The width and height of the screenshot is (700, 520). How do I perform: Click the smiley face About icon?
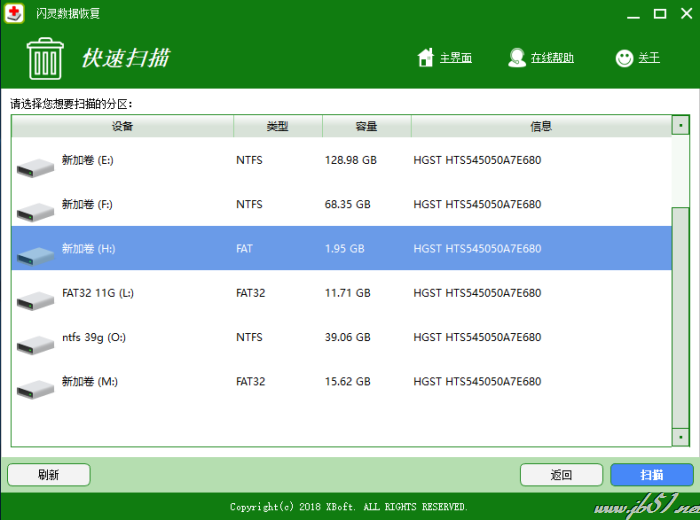click(x=625, y=58)
